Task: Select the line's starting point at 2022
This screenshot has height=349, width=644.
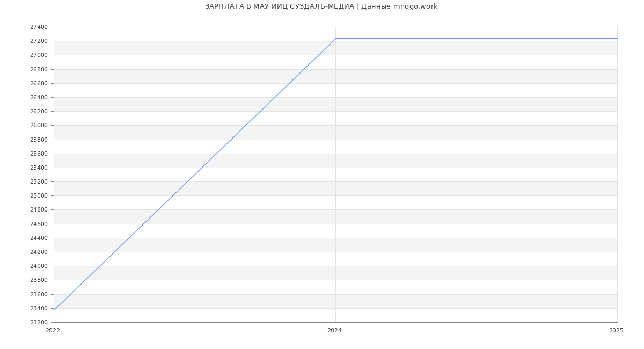Action: 54,310
